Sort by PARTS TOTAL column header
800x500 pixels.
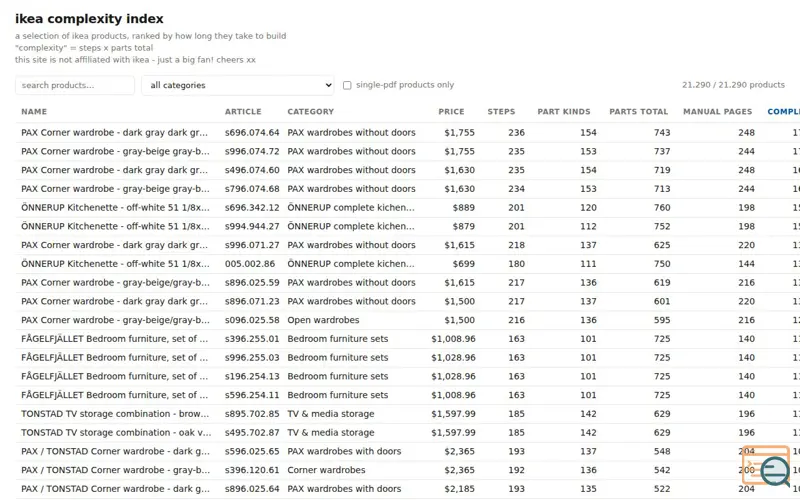point(638,112)
